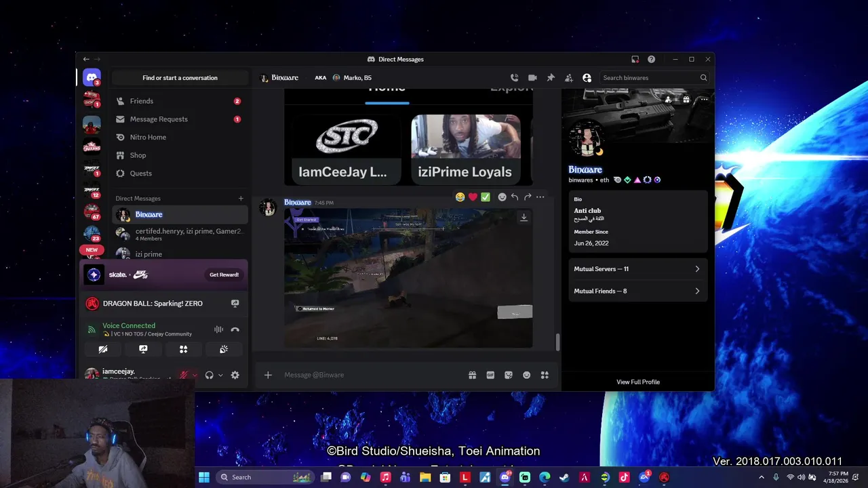
Task: Open profile more options ellipsis
Action: point(704,100)
